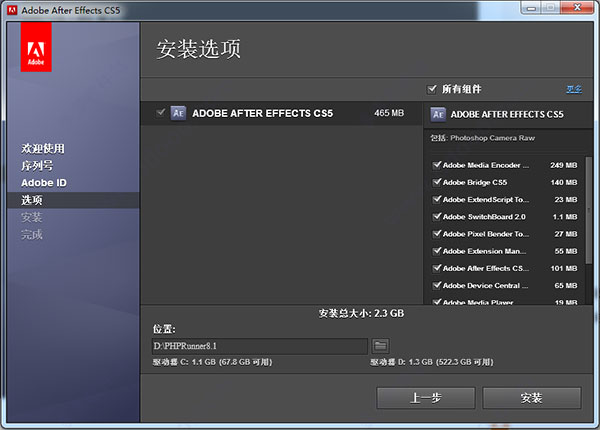The height and width of the screenshot is (430, 600).
Task: Click the 安装 install button
Action: point(532,398)
